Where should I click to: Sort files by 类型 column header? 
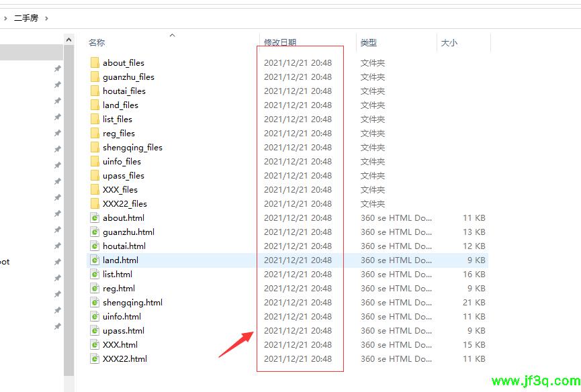368,43
